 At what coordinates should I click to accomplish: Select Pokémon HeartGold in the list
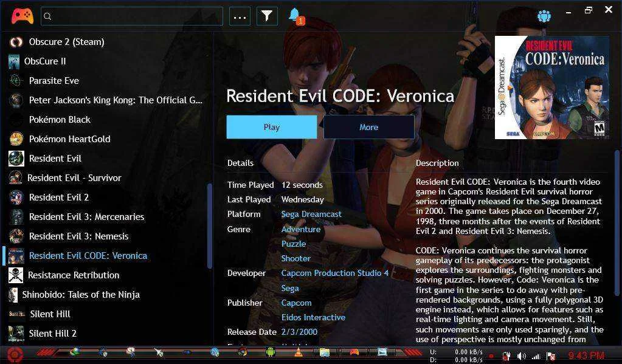pos(69,139)
